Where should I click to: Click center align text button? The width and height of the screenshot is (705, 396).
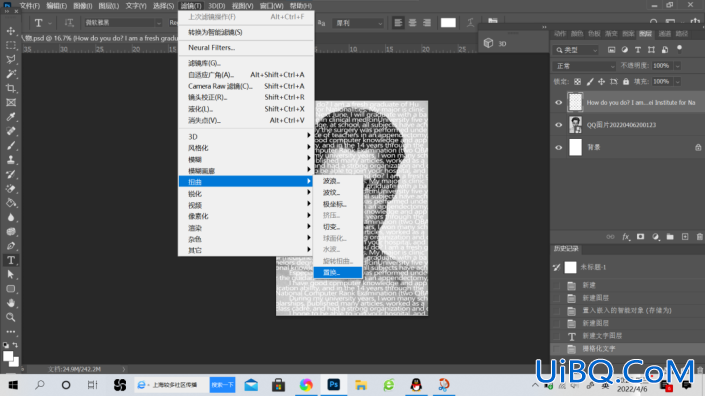412,22
